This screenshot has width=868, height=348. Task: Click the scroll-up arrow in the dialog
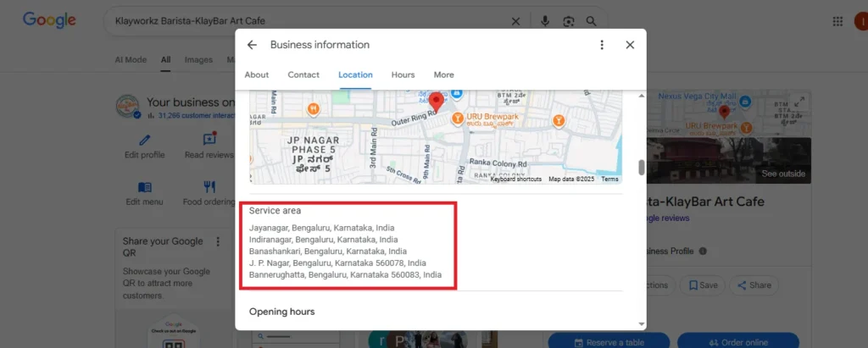tap(642, 96)
